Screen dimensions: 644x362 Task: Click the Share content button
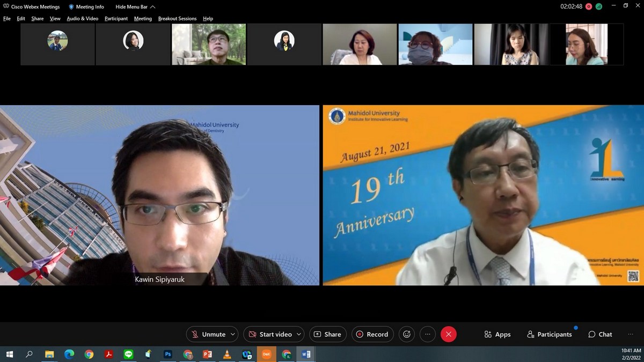327,334
